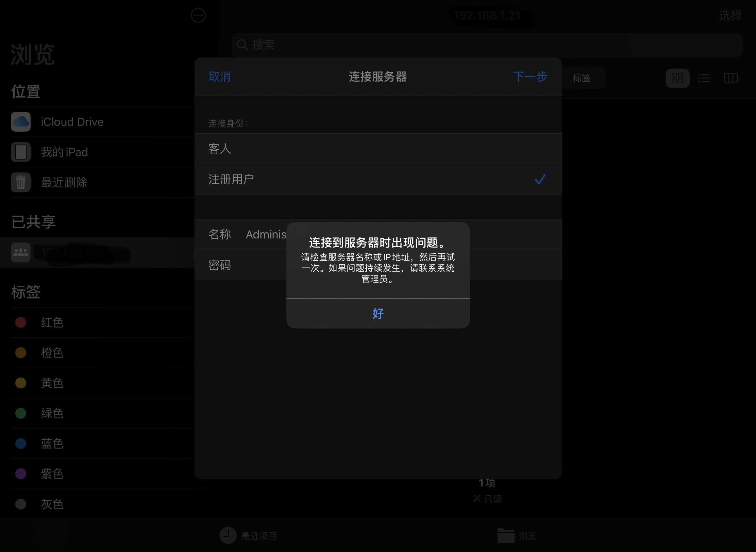Viewport: 756px width, 552px height.
Task: Open the sidebar more options (…) menu
Action: click(x=198, y=15)
